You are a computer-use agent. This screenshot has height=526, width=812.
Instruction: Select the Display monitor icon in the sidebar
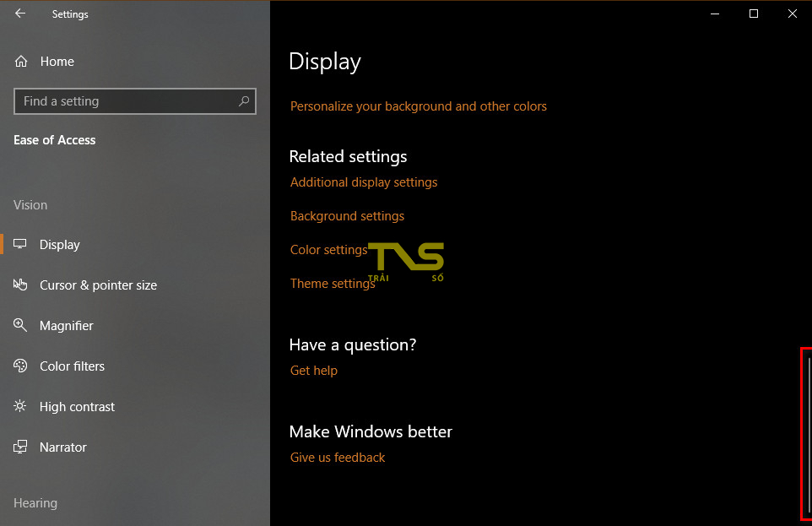pyautogui.click(x=21, y=245)
